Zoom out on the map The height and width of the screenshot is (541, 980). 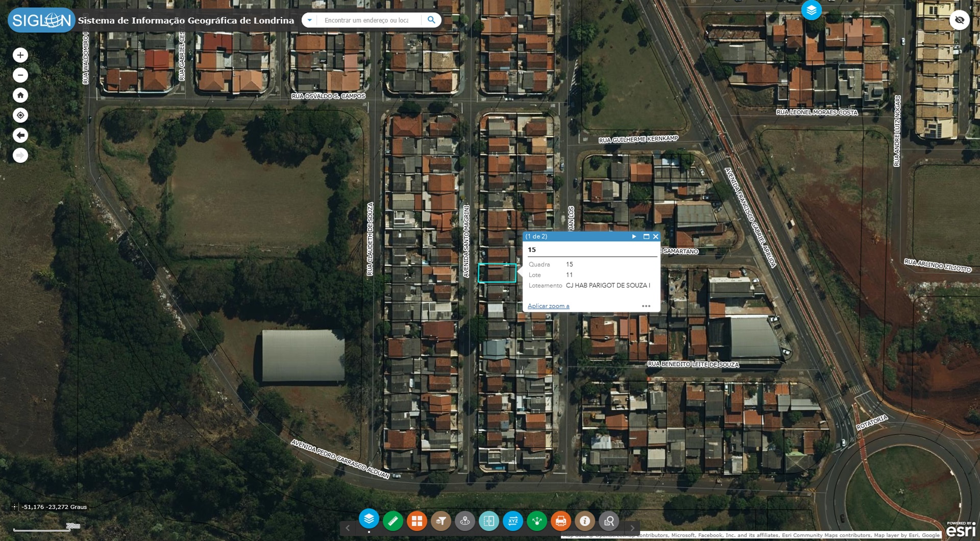pos(20,75)
